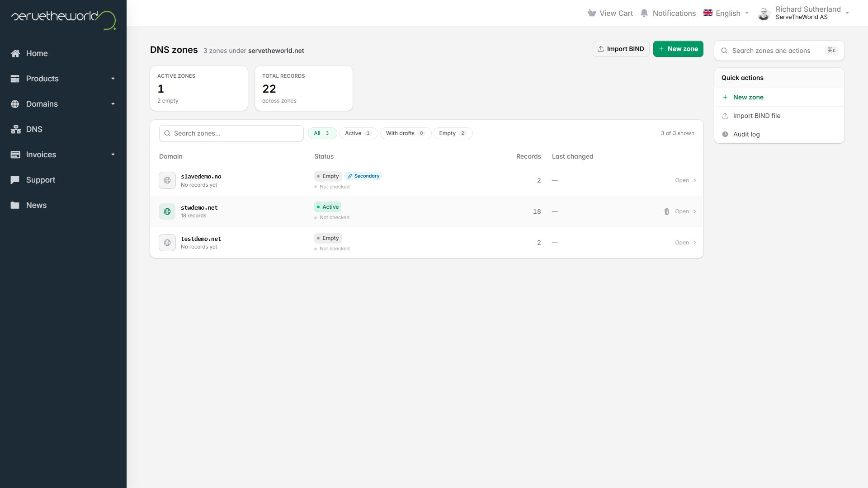Click the Products server icon in sidebar
Screen dimensions: 868x488
pos(15,79)
